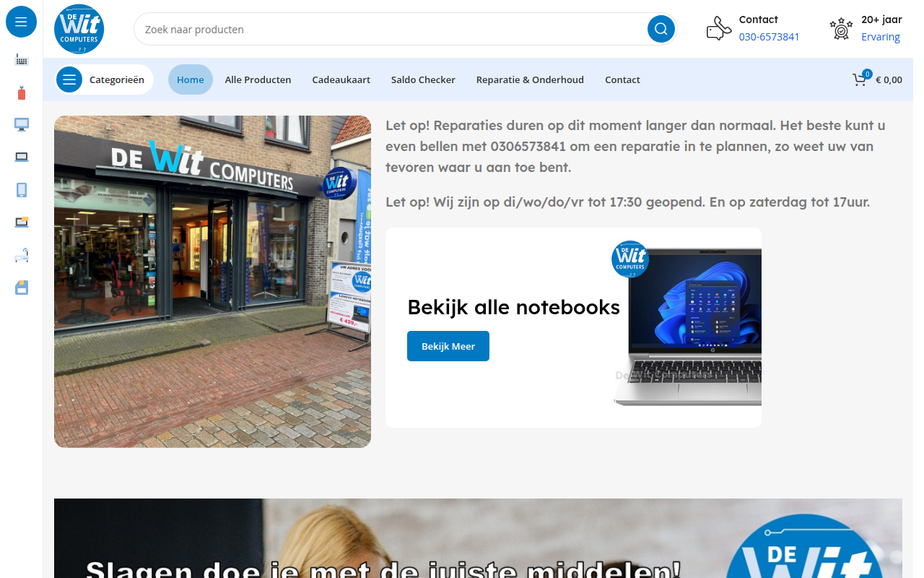Viewport: 924px width, 578px height.
Task: Select the wireless router category icon
Action: coord(22,254)
